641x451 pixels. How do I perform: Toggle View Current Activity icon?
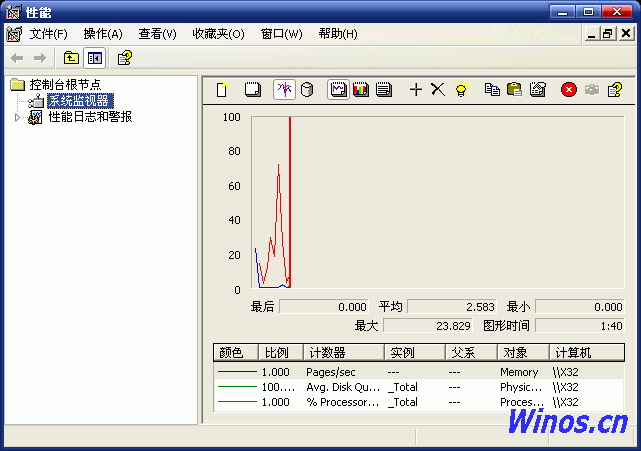(284, 90)
